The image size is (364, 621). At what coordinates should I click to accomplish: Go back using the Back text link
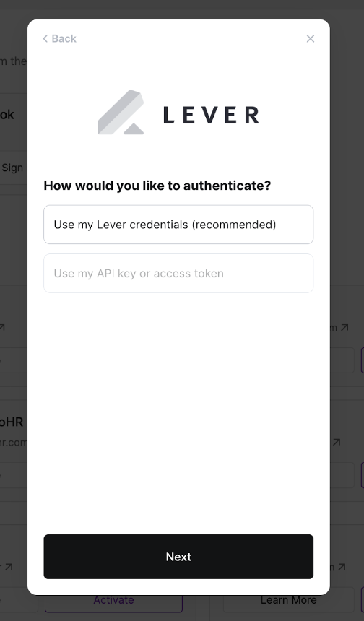(x=64, y=38)
